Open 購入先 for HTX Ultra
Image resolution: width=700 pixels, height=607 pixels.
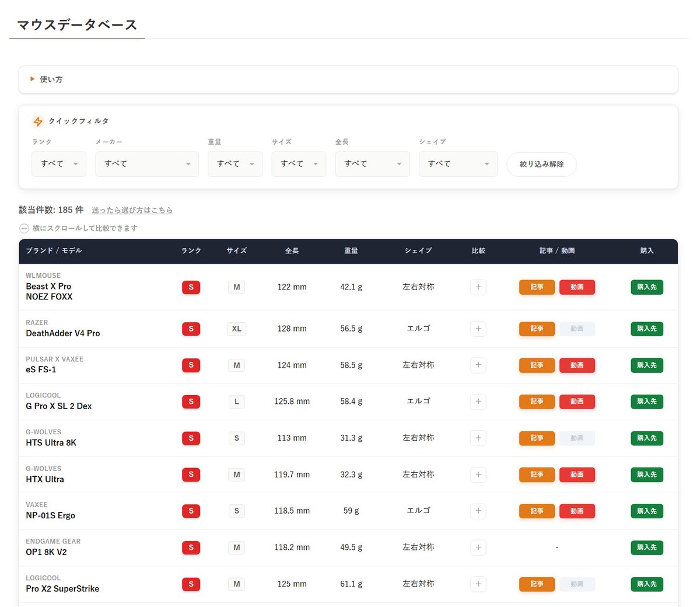click(x=647, y=475)
